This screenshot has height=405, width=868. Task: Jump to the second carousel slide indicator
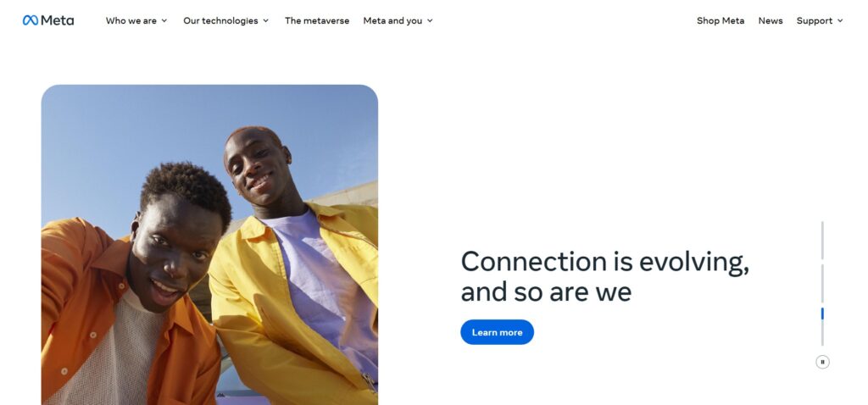coord(822,283)
